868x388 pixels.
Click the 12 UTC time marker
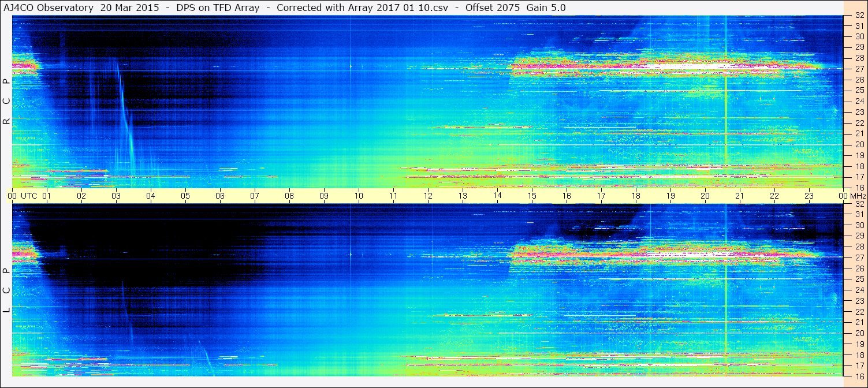428,196
